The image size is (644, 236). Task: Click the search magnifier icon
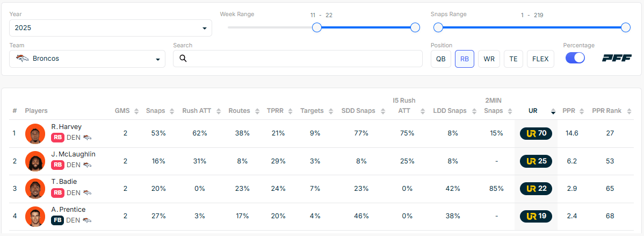pos(183,59)
